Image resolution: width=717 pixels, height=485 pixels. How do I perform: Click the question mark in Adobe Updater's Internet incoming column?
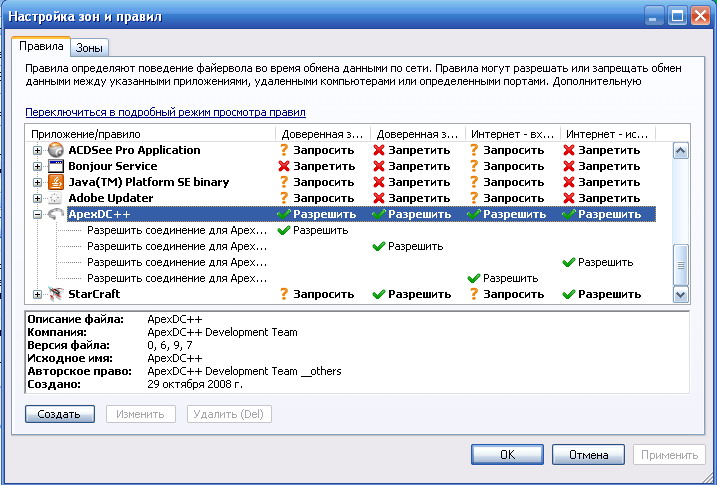point(474,198)
